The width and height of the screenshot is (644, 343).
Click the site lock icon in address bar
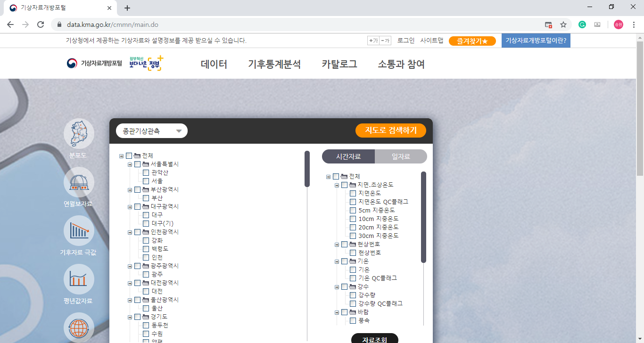[59, 24]
